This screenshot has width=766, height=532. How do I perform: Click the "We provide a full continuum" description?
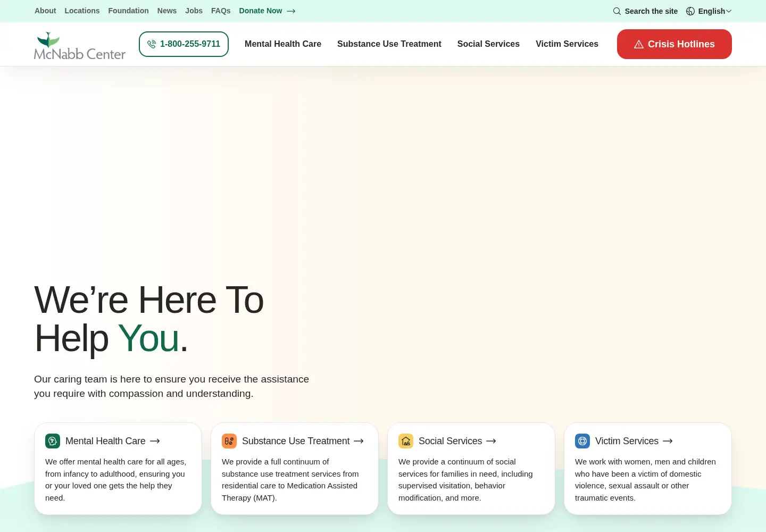pyautogui.click(x=290, y=480)
